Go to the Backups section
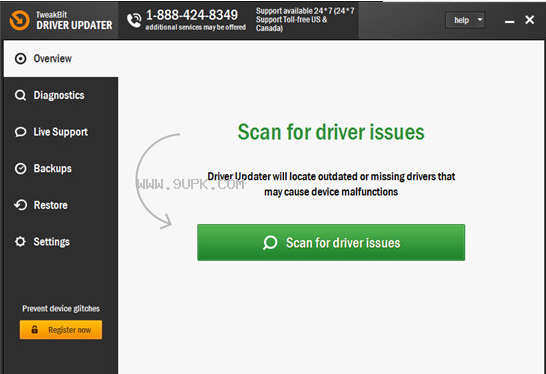 click(x=61, y=169)
